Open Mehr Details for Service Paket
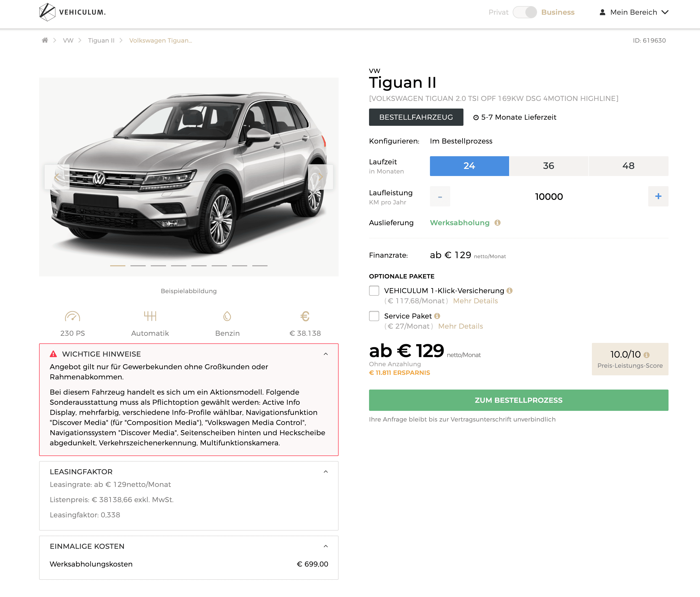This screenshot has height=597, width=700. [x=460, y=326]
